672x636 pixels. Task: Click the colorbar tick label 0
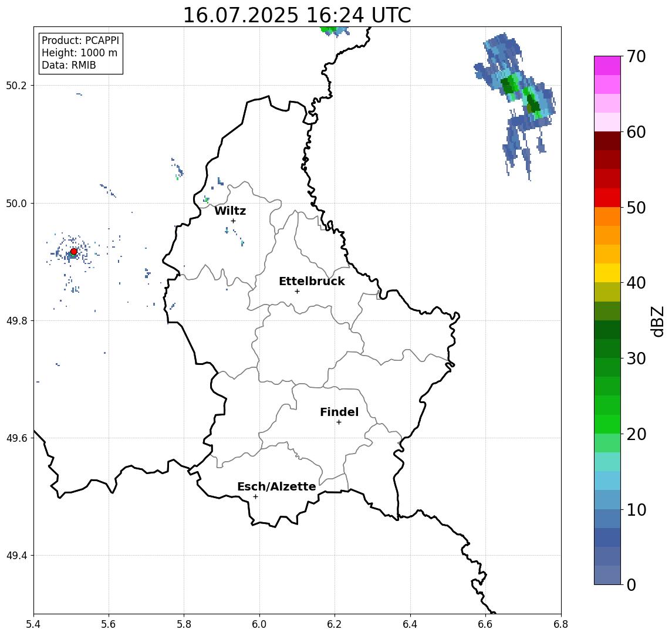click(x=632, y=584)
